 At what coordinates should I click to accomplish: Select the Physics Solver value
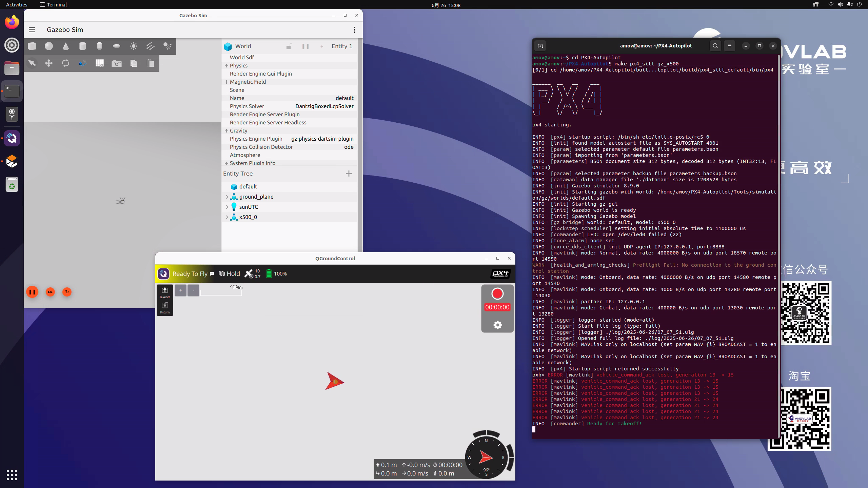coord(324,106)
